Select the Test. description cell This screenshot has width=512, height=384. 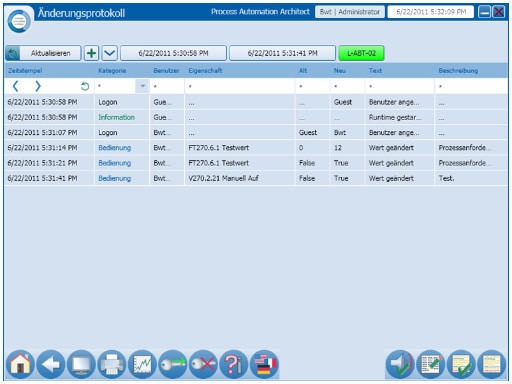(446, 178)
